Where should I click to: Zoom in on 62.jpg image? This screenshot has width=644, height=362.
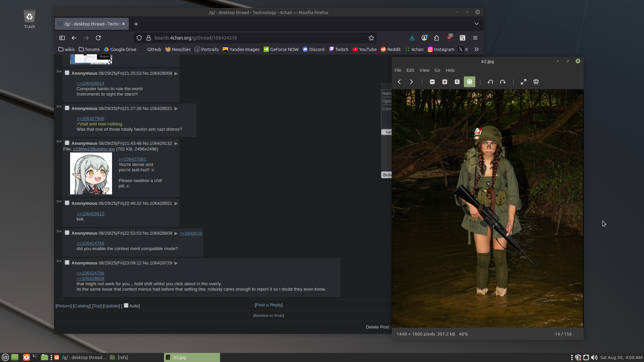click(445, 82)
